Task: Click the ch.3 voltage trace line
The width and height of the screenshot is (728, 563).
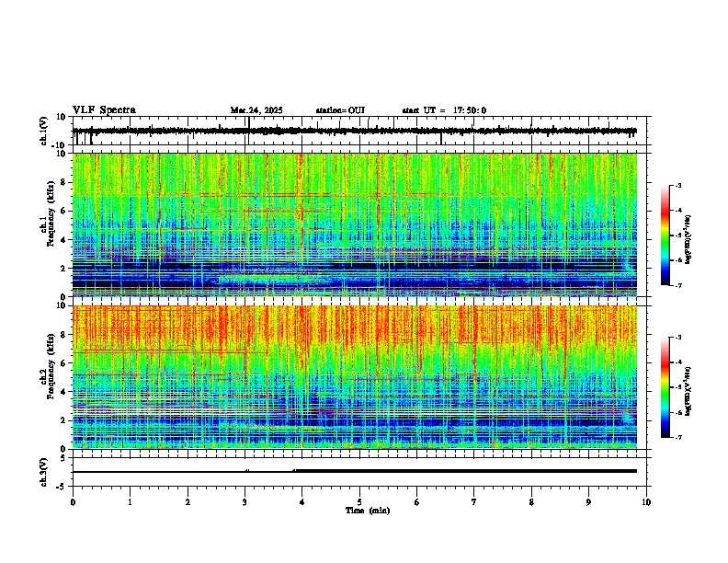Action: tap(355, 471)
